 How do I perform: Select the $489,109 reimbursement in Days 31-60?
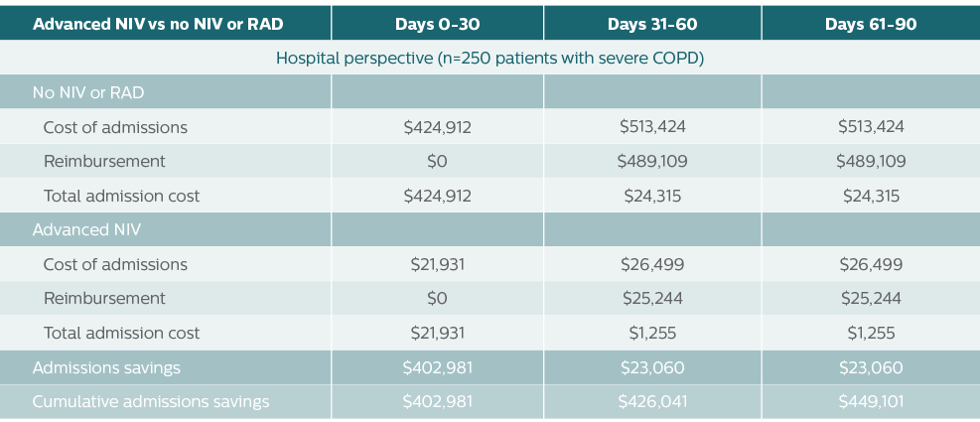(652, 161)
